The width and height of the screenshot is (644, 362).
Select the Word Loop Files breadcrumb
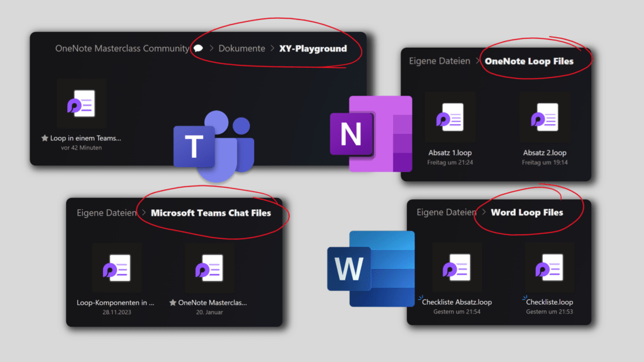point(527,212)
